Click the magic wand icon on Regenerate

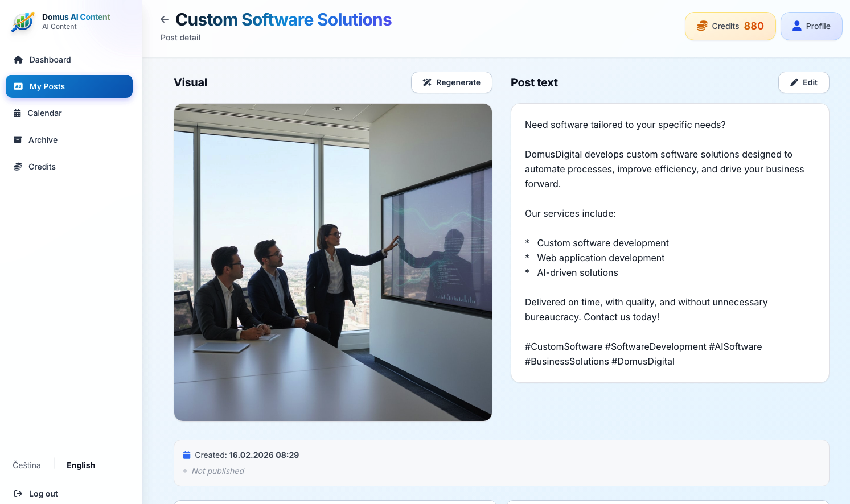click(426, 82)
